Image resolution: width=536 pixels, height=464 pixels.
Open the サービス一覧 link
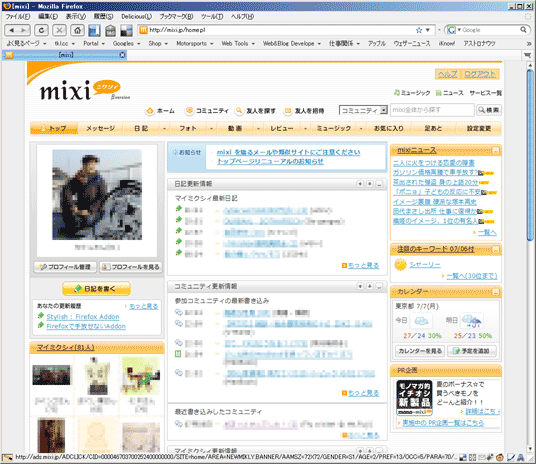click(485, 93)
